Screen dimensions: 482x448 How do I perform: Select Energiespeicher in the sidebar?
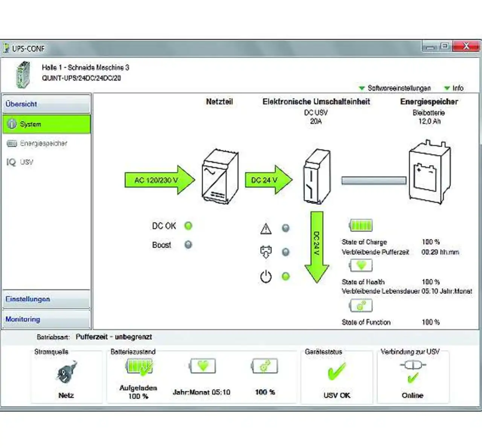43,143
